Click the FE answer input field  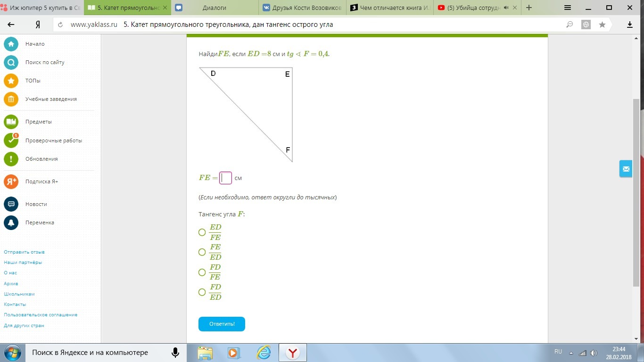pos(225,178)
